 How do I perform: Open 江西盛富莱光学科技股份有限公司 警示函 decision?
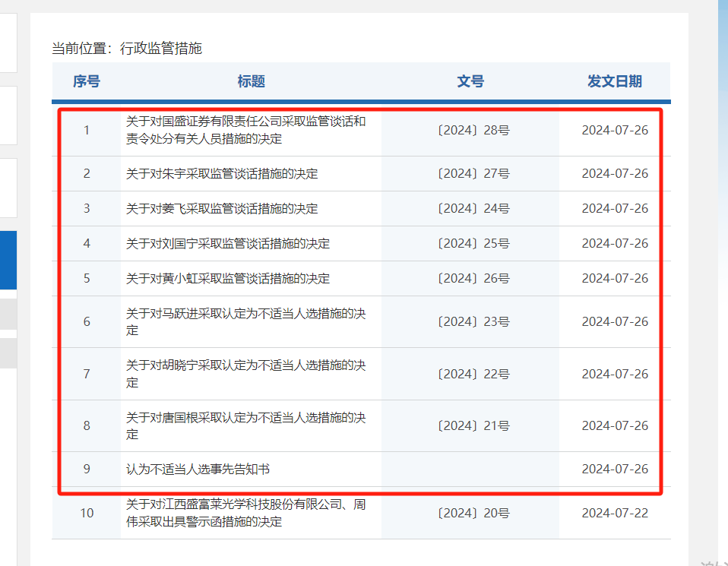[x=245, y=513]
